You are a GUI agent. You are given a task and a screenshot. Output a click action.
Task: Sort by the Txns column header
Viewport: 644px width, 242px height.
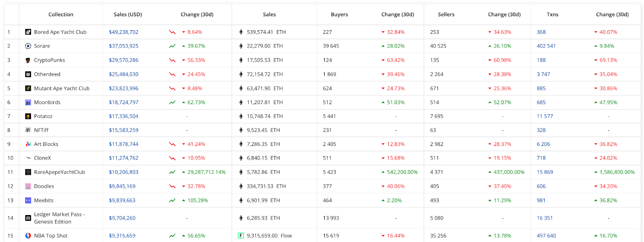click(552, 14)
